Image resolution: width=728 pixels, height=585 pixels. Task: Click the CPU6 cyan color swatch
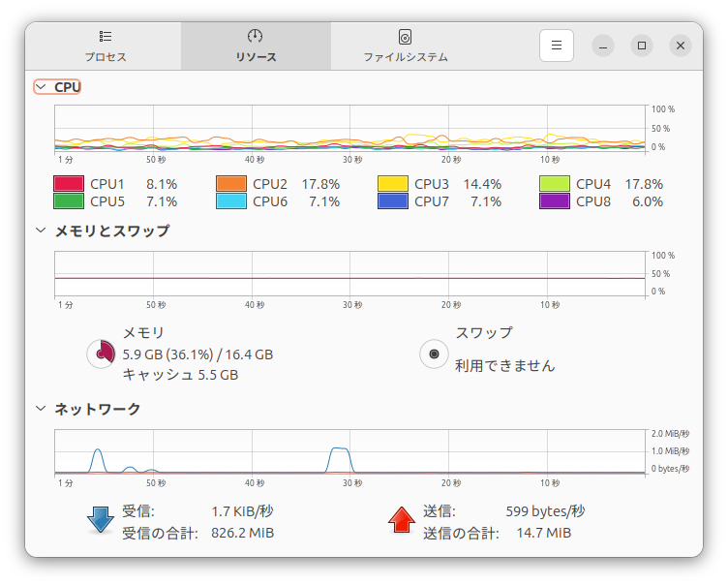(231, 201)
